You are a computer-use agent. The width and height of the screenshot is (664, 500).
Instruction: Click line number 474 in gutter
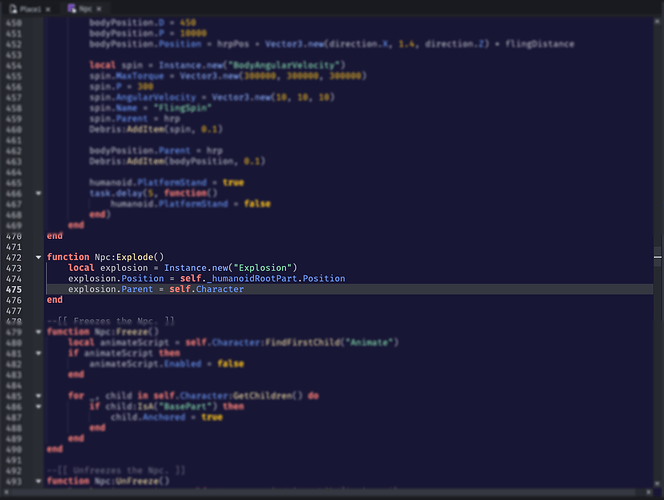[14, 279]
